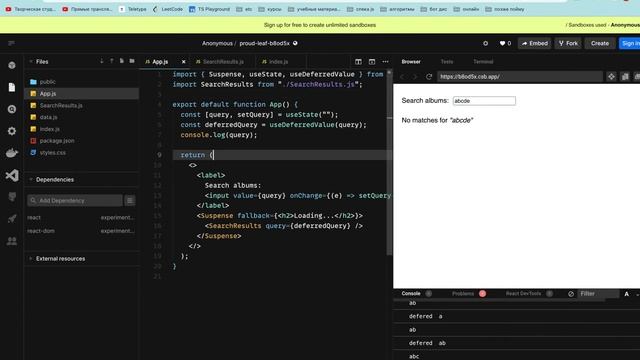Click the console Filter field
Image resolution: width=640 pixels, height=360 pixels.
click(x=598, y=294)
